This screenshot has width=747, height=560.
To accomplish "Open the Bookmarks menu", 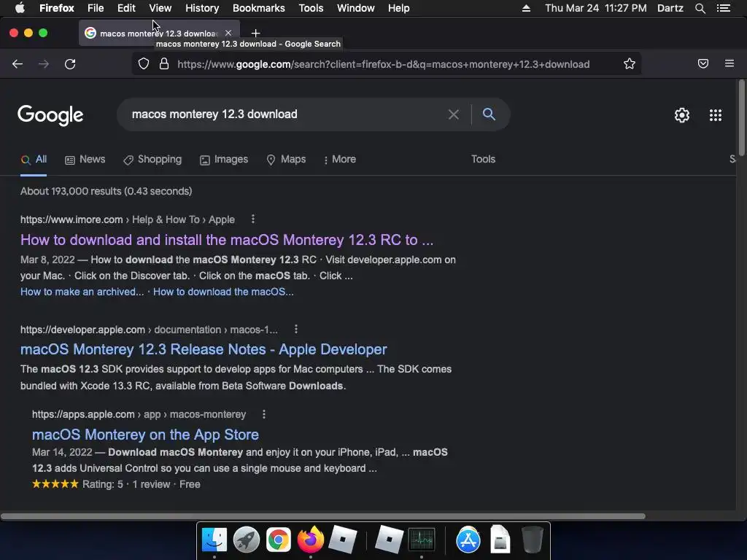I will [259, 8].
